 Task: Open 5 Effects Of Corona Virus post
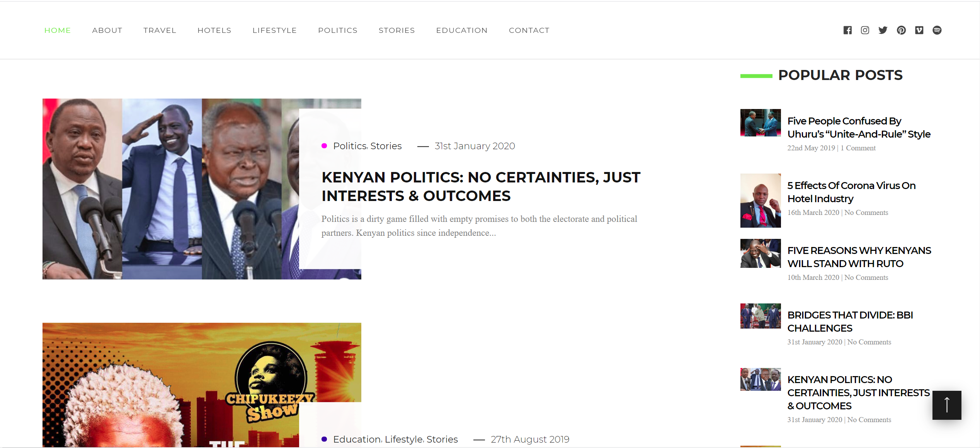(852, 192)
